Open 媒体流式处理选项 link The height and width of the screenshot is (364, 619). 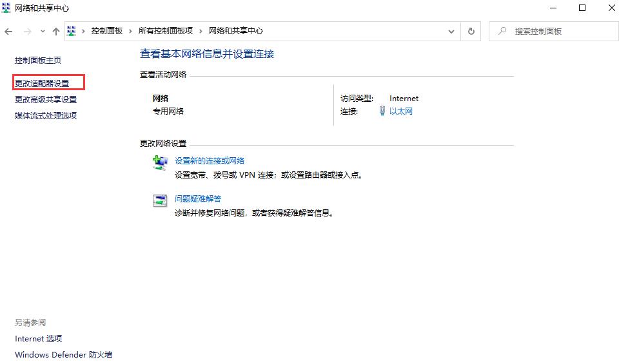tap(46, 115)
